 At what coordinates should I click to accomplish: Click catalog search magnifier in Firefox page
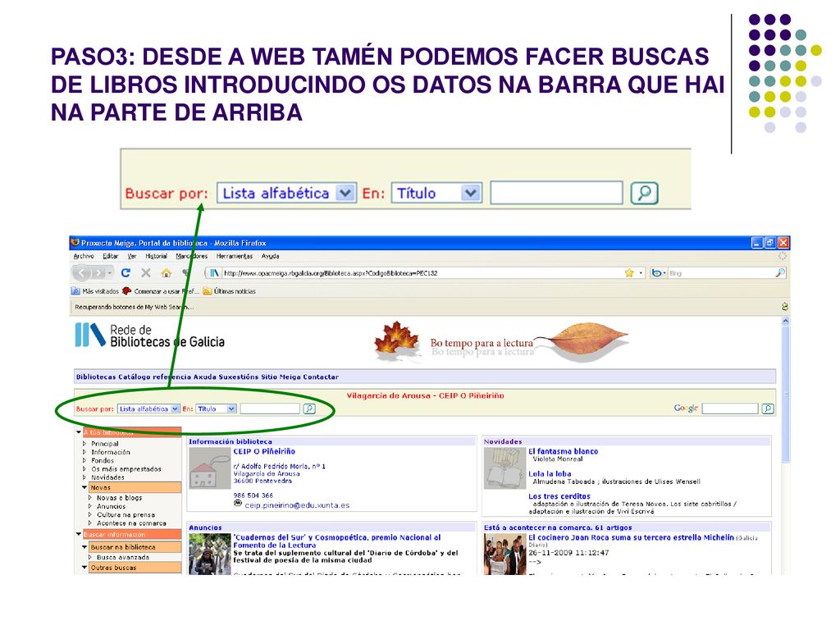[x=309, y=409]
